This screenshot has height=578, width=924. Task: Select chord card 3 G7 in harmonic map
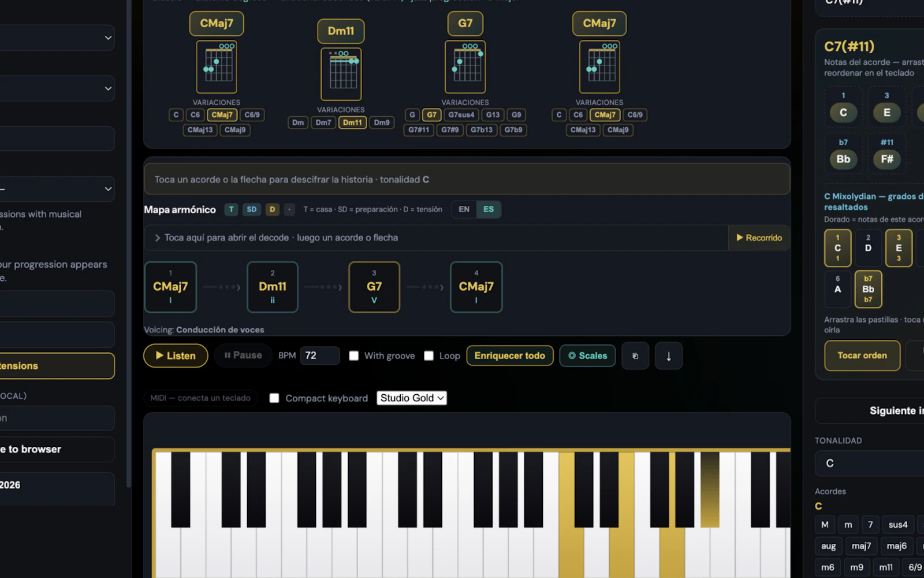point(374,287)
